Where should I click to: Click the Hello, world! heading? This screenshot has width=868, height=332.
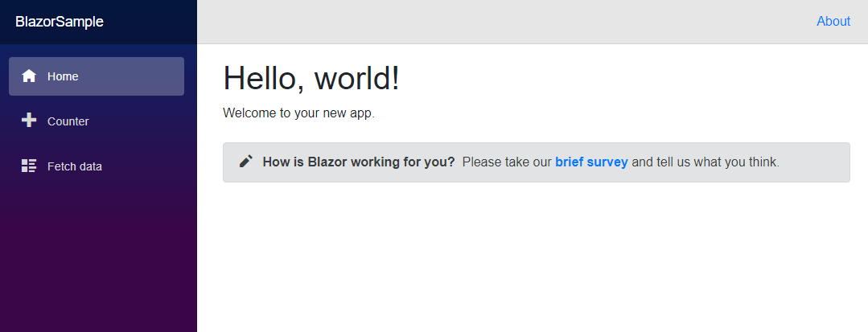[x=311, y=77]
